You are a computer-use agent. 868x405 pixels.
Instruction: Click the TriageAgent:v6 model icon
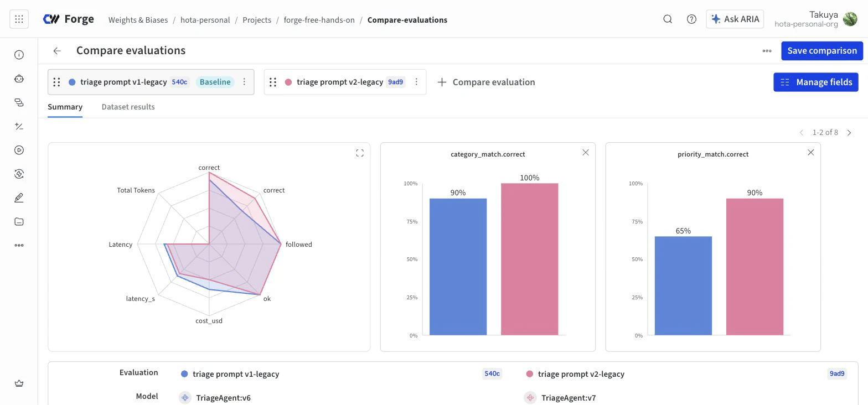(x=185, y=397)
